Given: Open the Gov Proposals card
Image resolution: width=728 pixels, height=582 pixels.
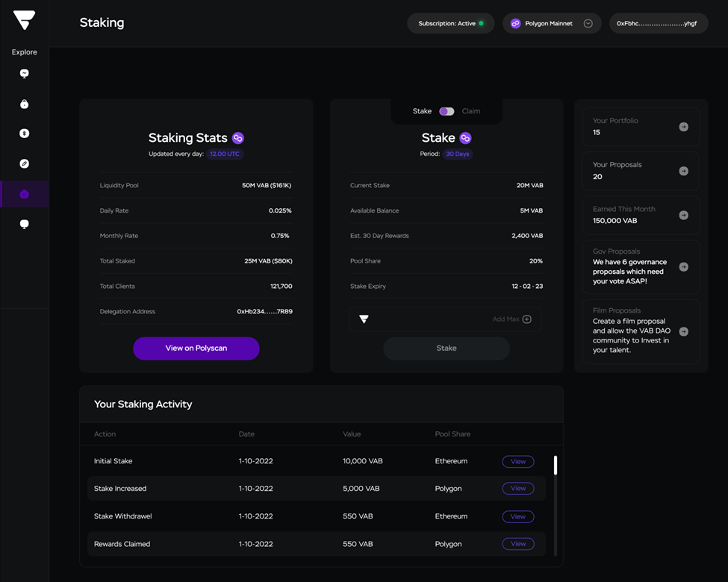Looking at the screenshot, I should tap(640, 266).
